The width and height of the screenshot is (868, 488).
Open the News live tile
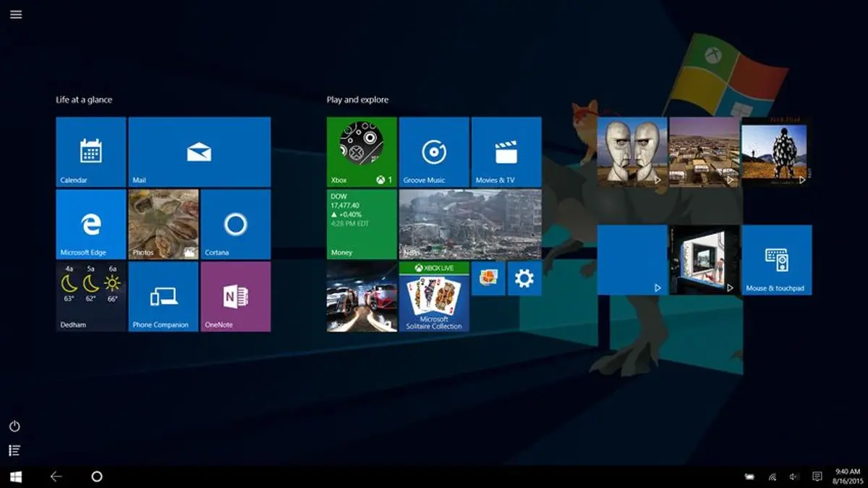tap(470, 224)
